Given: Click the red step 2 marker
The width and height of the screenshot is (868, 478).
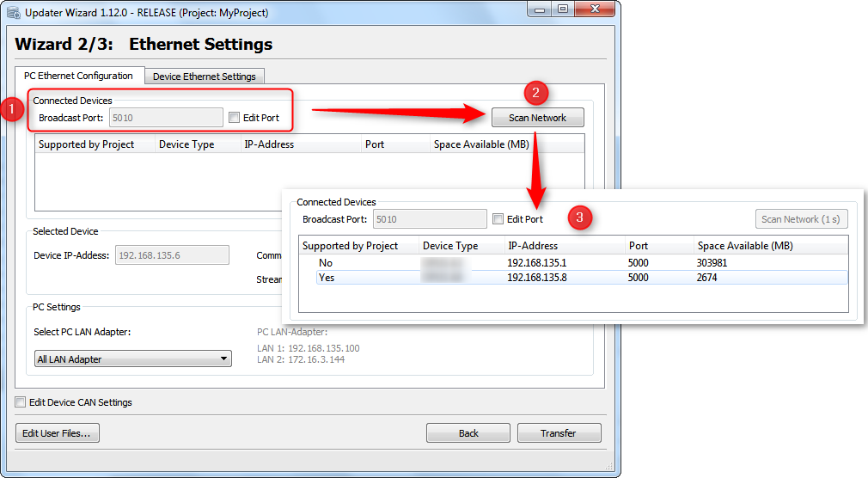Looking at the screenshot, I should [536, 93].
